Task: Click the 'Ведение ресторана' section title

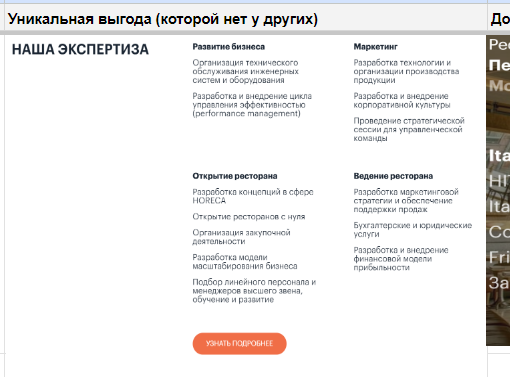Action: 393,176
